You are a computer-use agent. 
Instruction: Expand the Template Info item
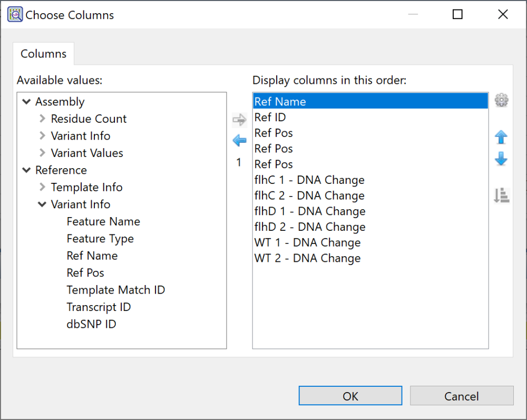[x=42, y=187]
